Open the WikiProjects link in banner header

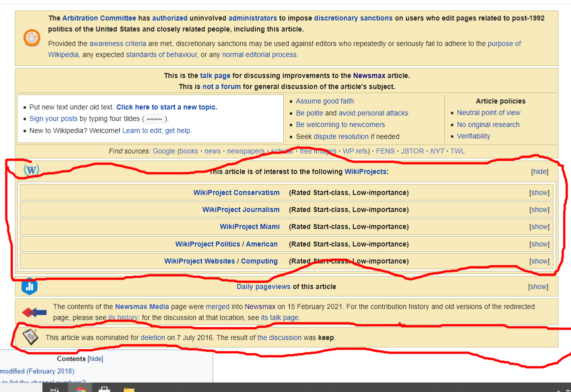pos(366,171)
